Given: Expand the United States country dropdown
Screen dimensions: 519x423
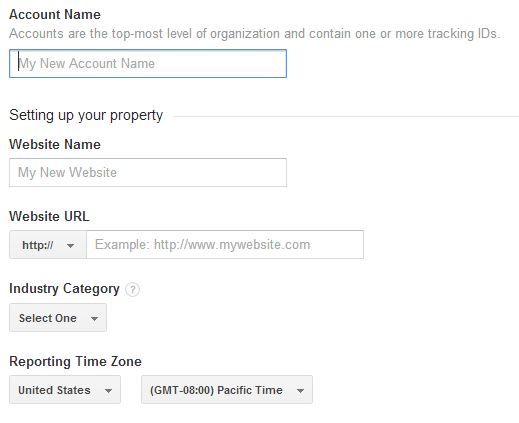Looking at the screenshot, I should tap(65, 390).
